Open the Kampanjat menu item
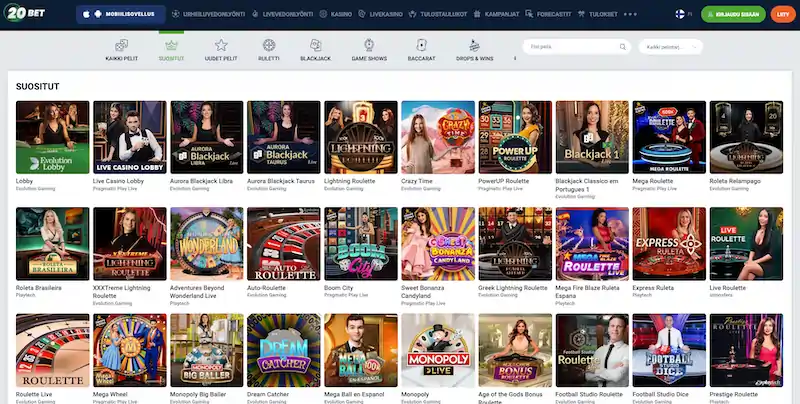 [x=496, y=14]
